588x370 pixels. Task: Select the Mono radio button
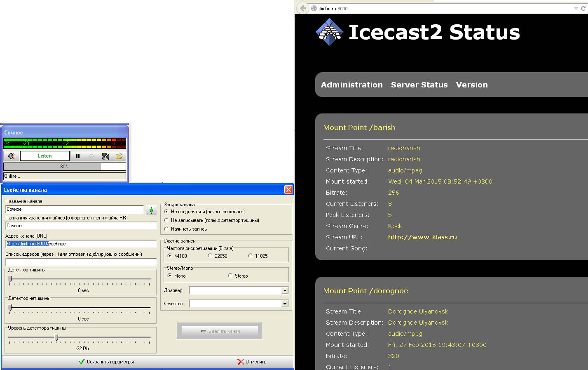pos(170,276)
